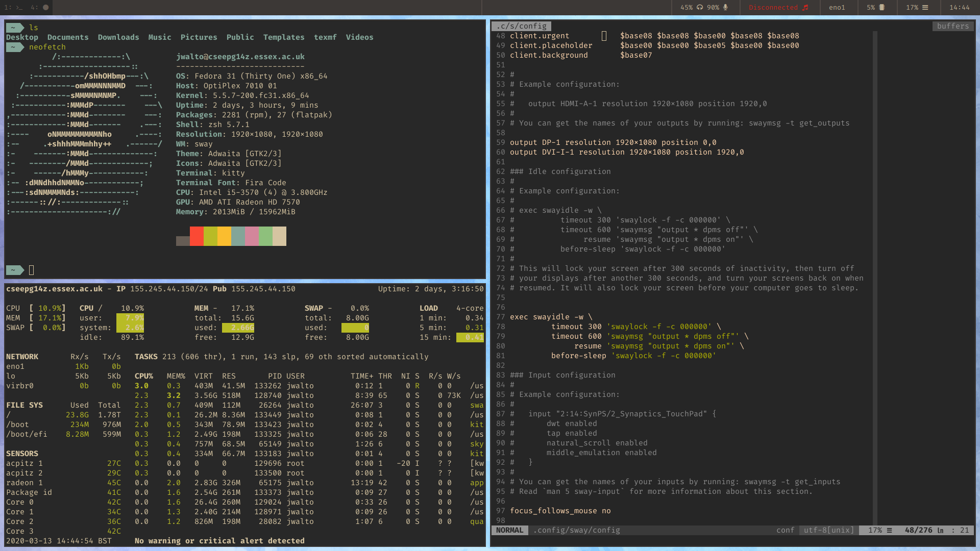Click the radeon 1 sensor row

[x=64, y=483]
